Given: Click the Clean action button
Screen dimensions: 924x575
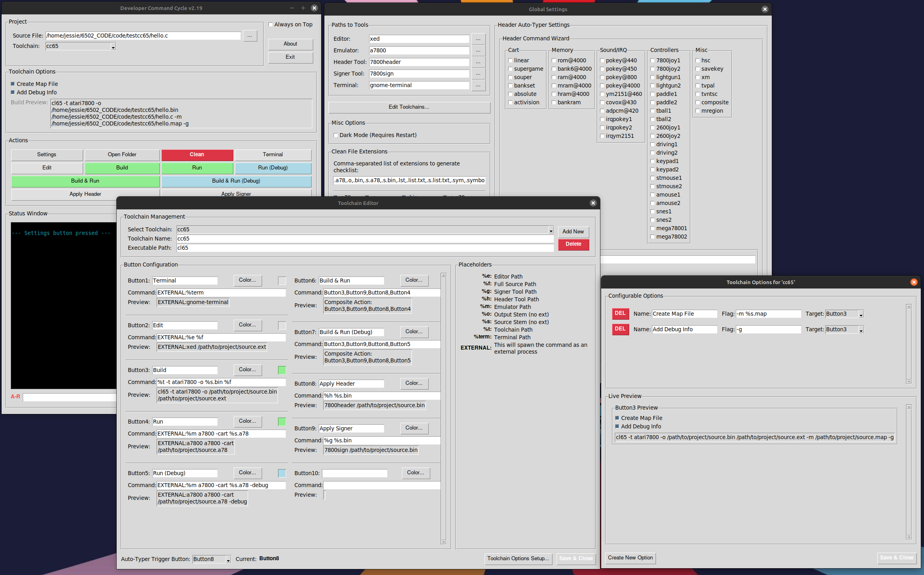Looking at the screenshot, I should (x=197, y=155).
